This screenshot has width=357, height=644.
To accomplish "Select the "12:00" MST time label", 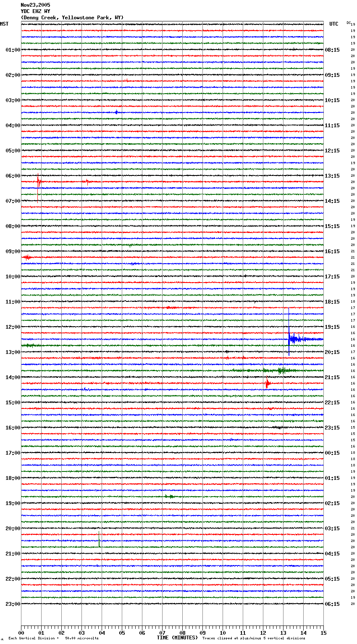I will click(x=13, y=327).
